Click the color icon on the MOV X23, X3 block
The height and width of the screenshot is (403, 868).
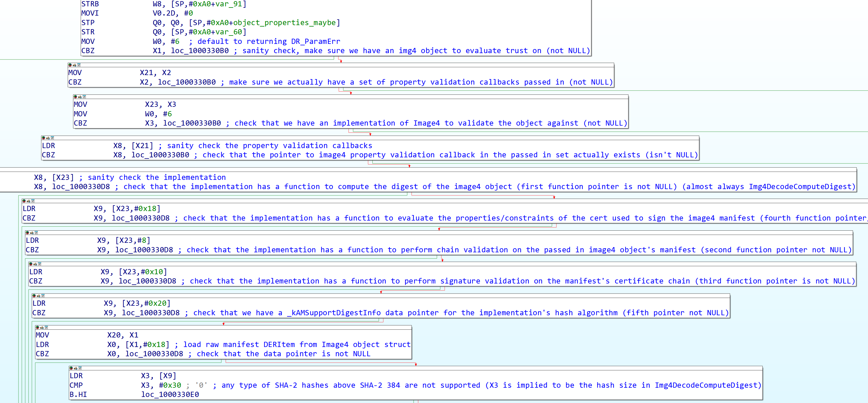(x=76, y=97)
